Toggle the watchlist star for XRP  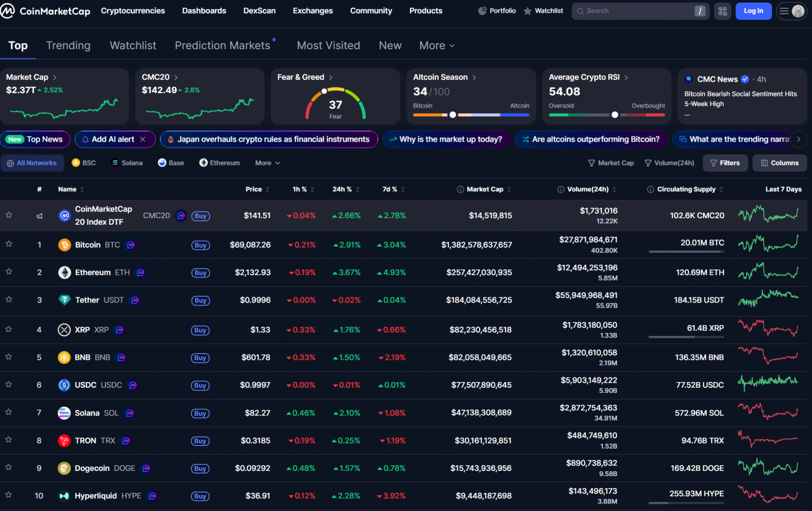point(9,329)
